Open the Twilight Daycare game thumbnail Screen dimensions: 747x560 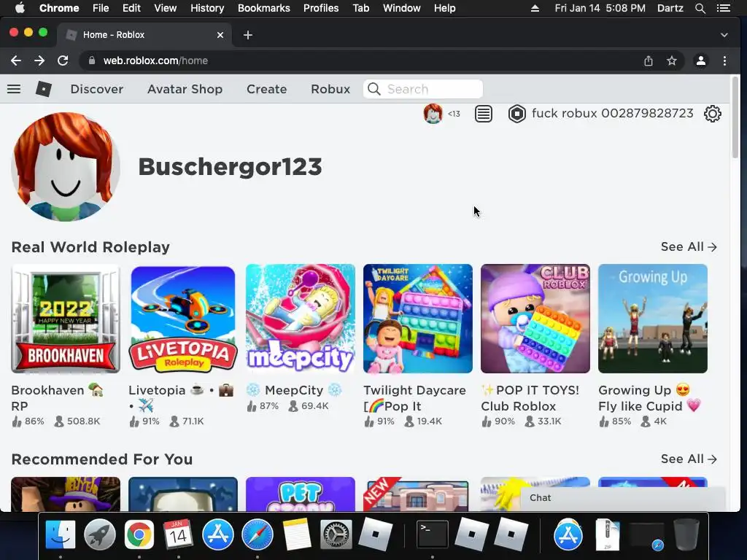[x=418, y=319]
